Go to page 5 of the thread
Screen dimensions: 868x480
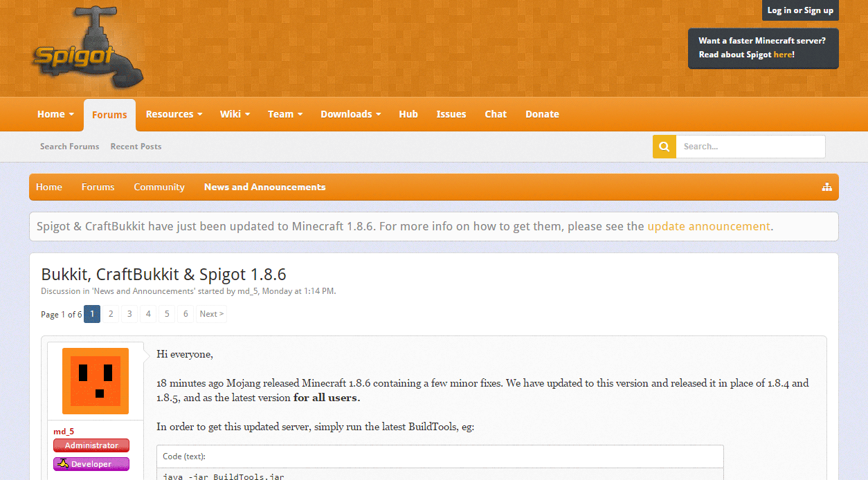click(167, 314)
